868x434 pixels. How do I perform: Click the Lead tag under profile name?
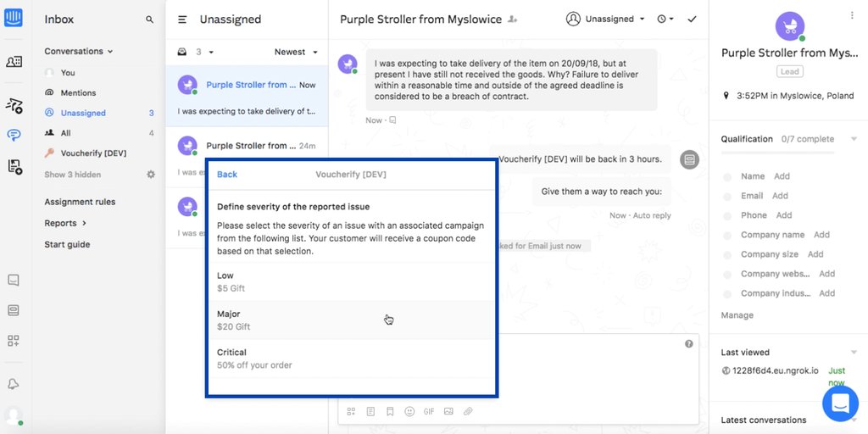(x=790, y=71)
